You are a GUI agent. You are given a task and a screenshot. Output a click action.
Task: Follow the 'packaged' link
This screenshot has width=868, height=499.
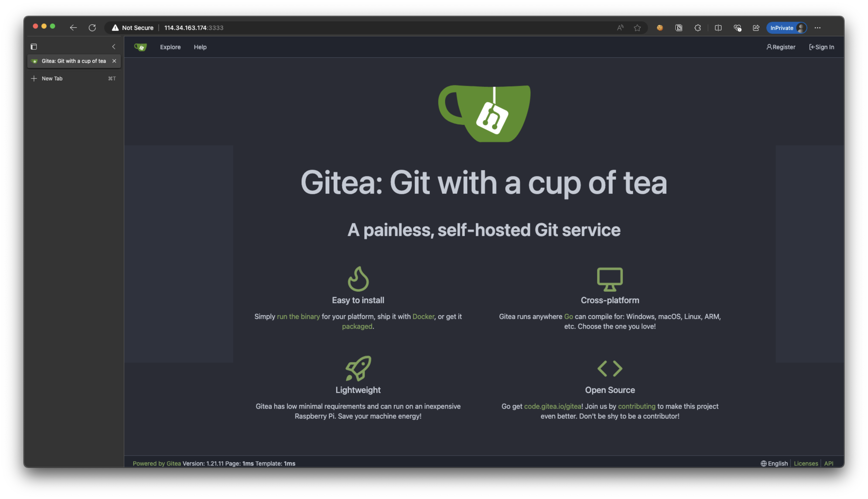click(357, 327)
